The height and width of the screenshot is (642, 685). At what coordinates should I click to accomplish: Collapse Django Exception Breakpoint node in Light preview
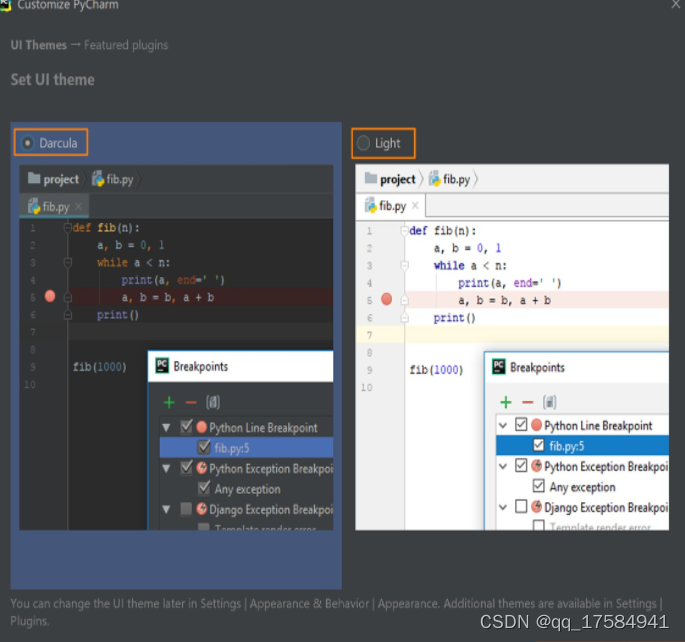[x=503, y=507]
